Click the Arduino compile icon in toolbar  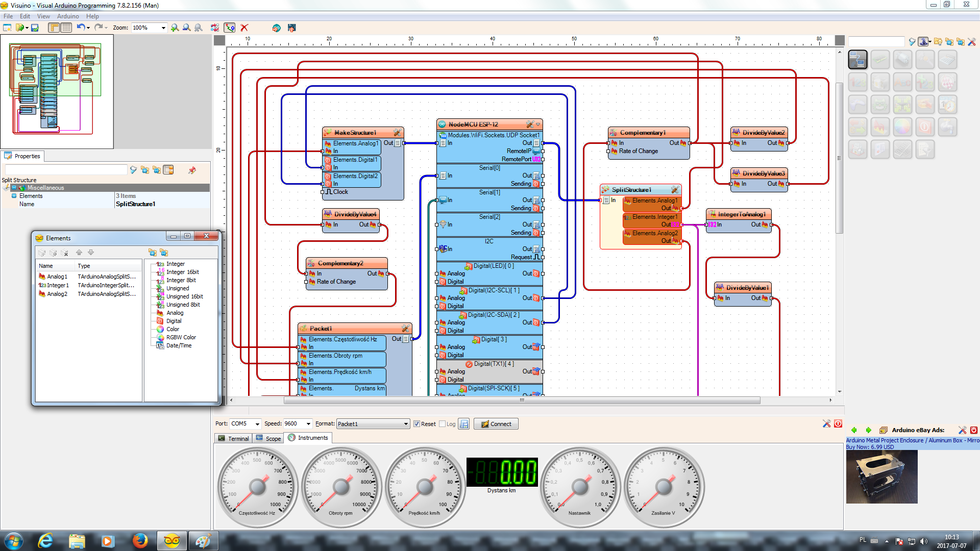click(x=276, y=28)
